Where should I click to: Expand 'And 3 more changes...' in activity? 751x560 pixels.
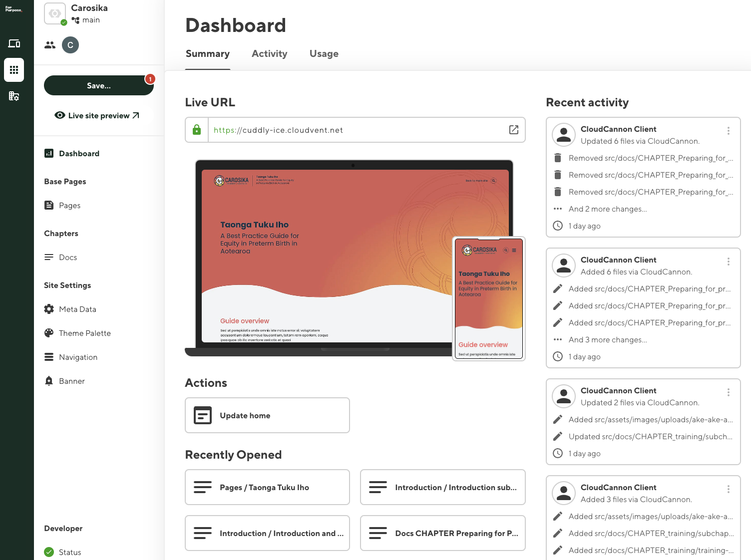(x=607, y=340)
